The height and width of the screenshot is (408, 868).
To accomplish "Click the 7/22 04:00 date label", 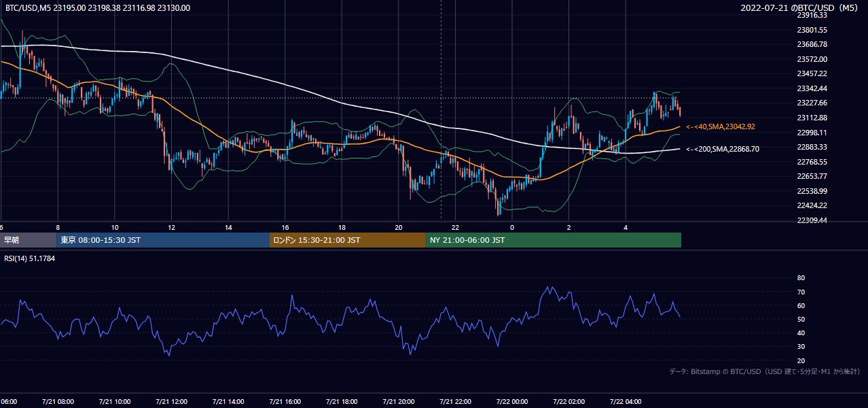I will [626, 402].
